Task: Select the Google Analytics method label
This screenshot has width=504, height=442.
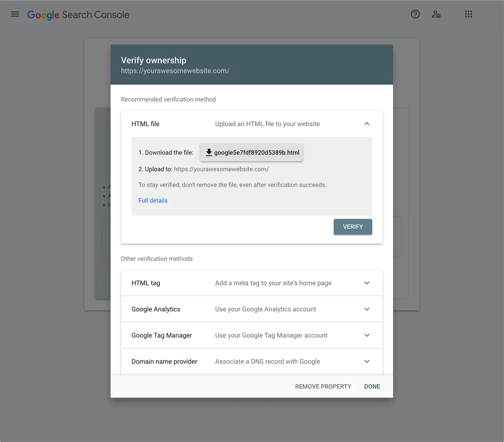Action: [156, 309]
